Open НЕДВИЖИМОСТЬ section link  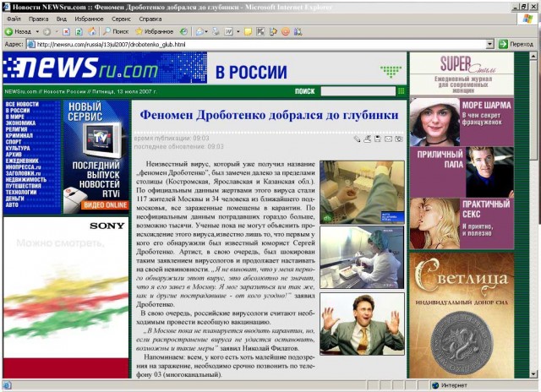coord(26,180)
